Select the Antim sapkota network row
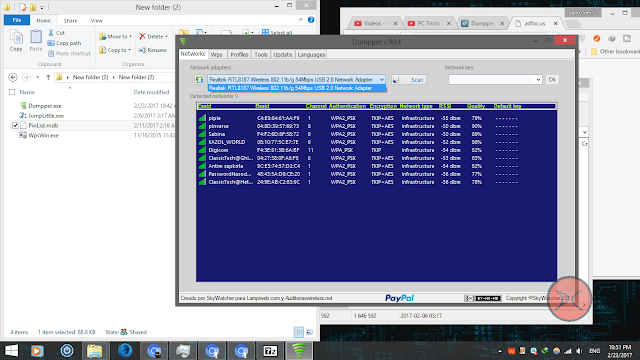 [x=376, y=166]
